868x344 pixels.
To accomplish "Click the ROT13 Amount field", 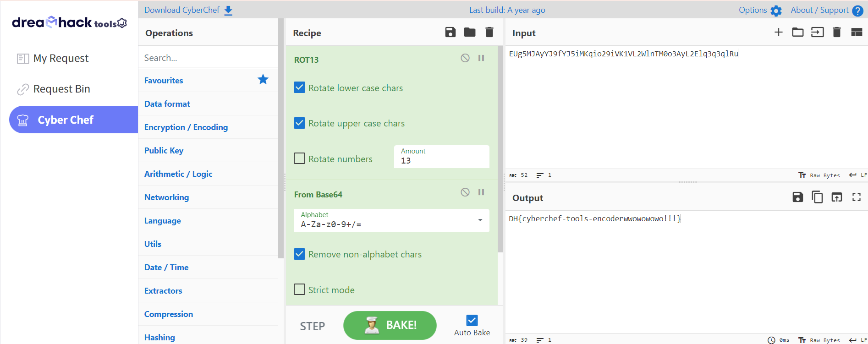I will [442, 157].
